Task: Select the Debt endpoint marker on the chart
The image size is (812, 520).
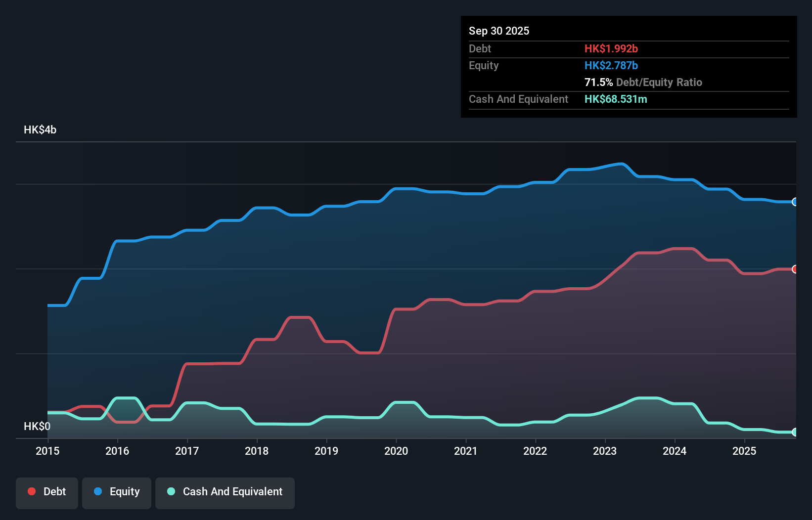Action: pos(795,269)
